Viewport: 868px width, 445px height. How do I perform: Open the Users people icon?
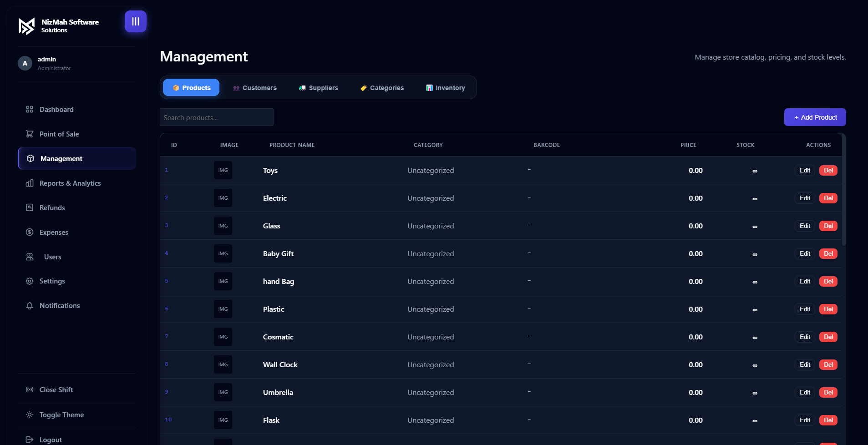[30, 257]
